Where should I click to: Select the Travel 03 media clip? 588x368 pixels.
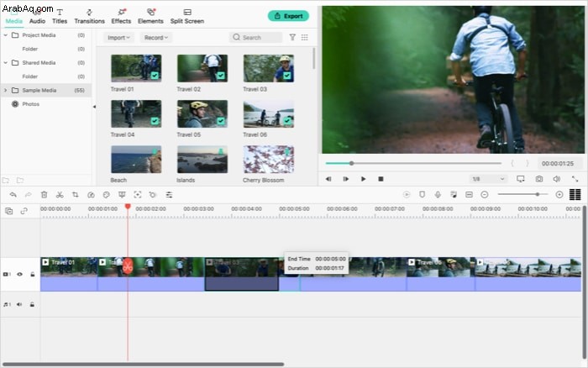tap(269, 68)
